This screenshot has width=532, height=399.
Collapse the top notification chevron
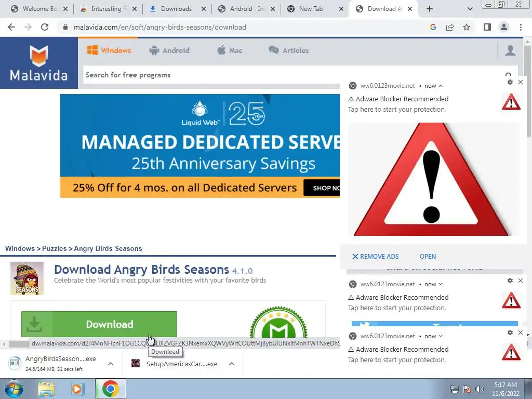tap(441, 86)
